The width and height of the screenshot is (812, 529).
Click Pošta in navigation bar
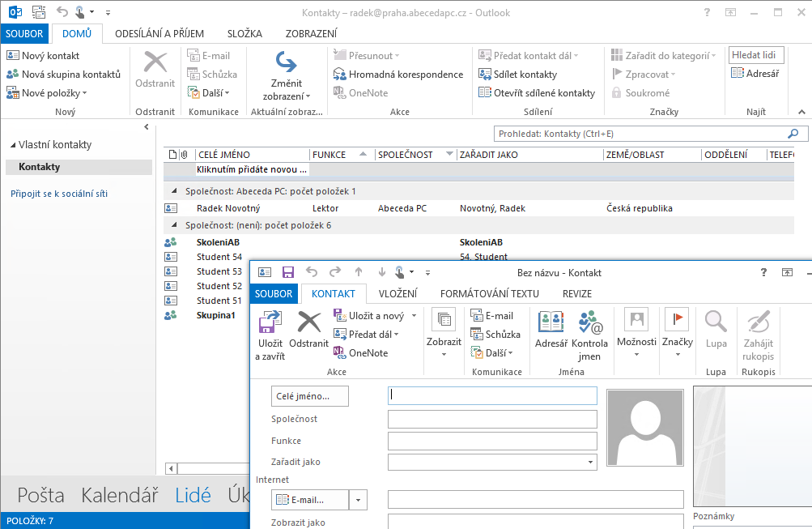click(41, 495)
